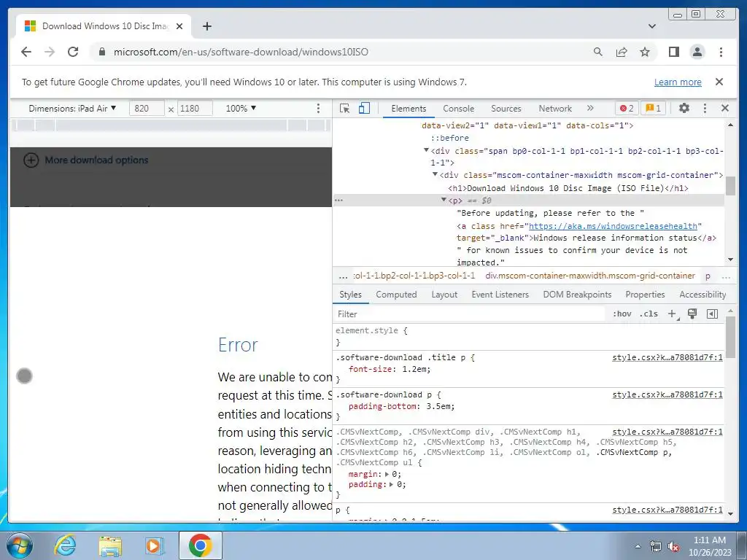Toggle the .cls classes button
Screen dimensions: 747x560
(x=649, y=314)
